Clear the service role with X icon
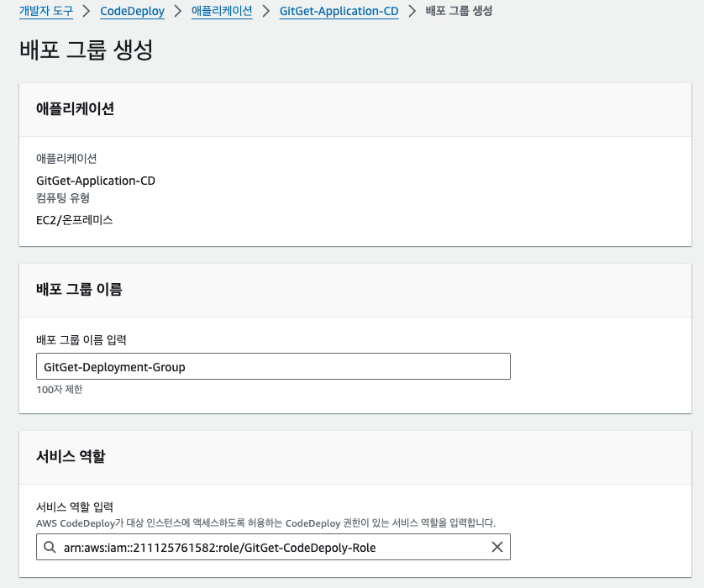The height and width of the screenshot is (588, 704). (497, 547)
